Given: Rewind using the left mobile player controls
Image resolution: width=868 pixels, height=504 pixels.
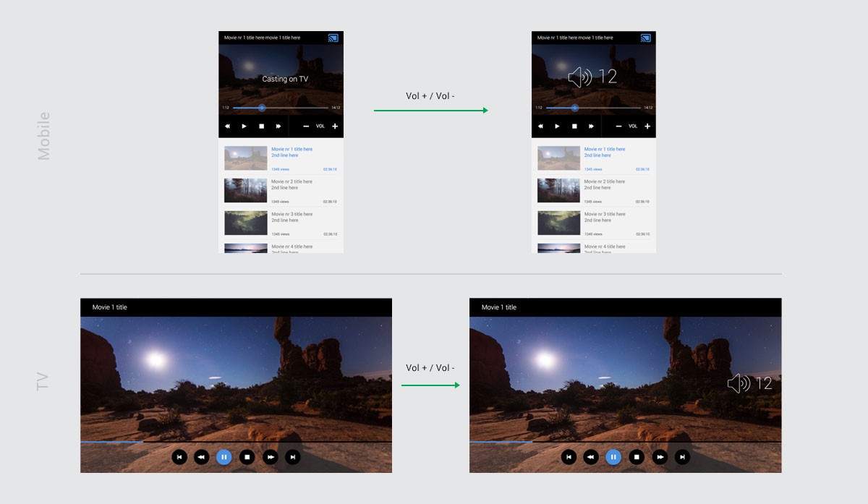Looking at the screenshot, I should coord(227,127).
